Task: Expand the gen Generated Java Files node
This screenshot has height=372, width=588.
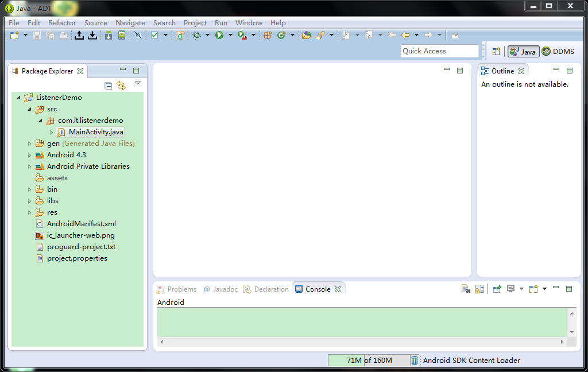Action: pos(29,144)
